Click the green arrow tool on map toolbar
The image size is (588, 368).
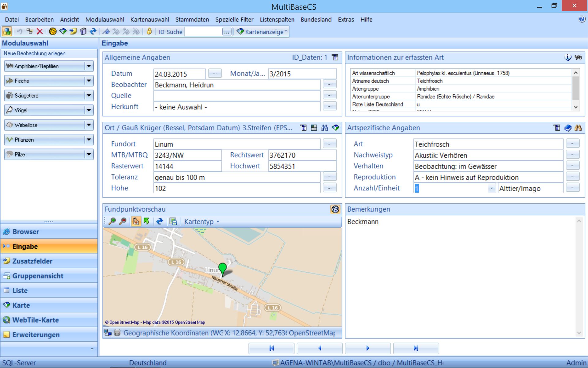pos(146,221)
